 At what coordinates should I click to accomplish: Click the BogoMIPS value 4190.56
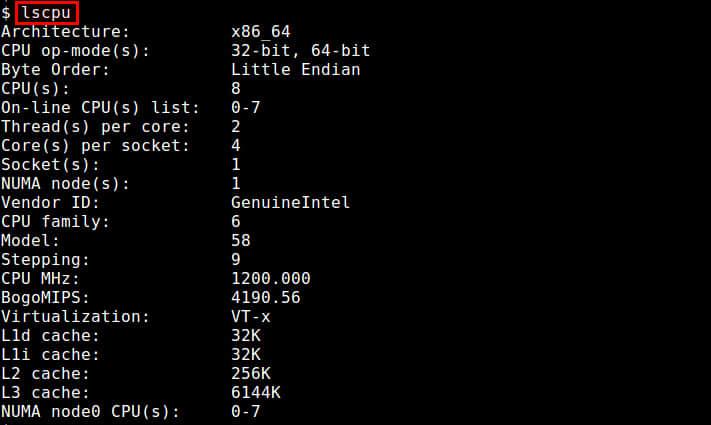pos(265,297)
